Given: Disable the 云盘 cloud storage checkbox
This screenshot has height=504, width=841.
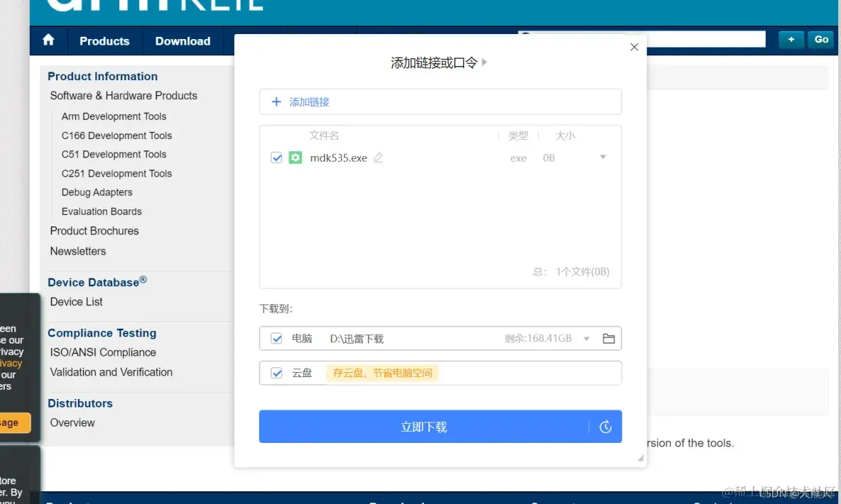Looking at the screenshot, I should [x=276, y=373].
